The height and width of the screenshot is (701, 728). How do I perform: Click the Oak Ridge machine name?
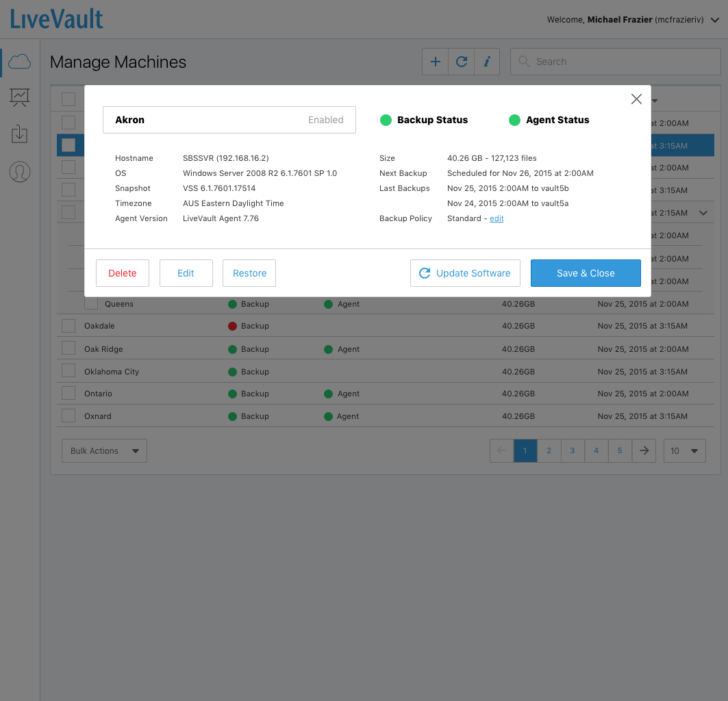(x=103, y=349)
